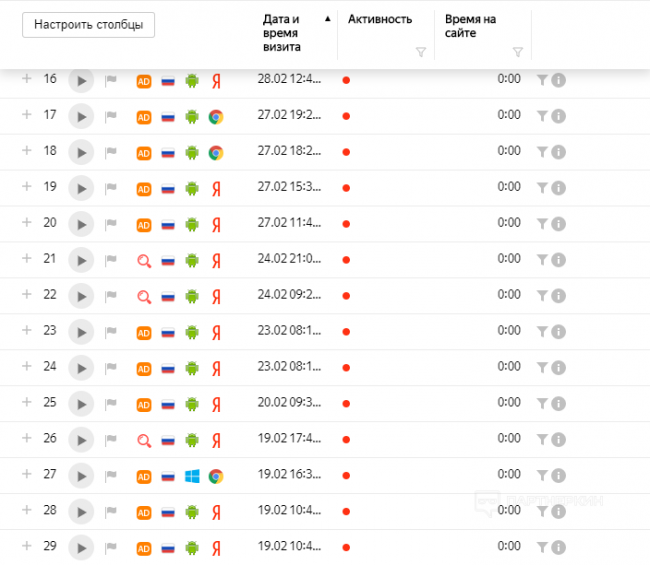Open filter for Активность column
650x565 pixels.
[x=420, y=52]
